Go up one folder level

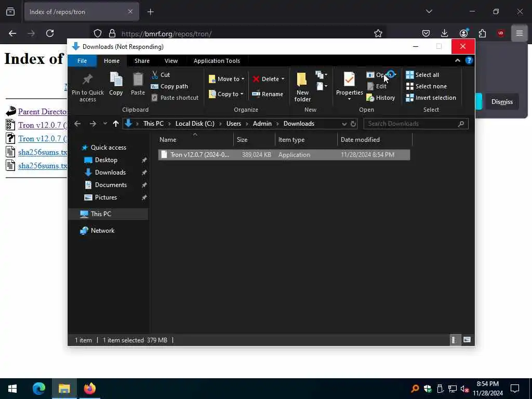point(116,124)
